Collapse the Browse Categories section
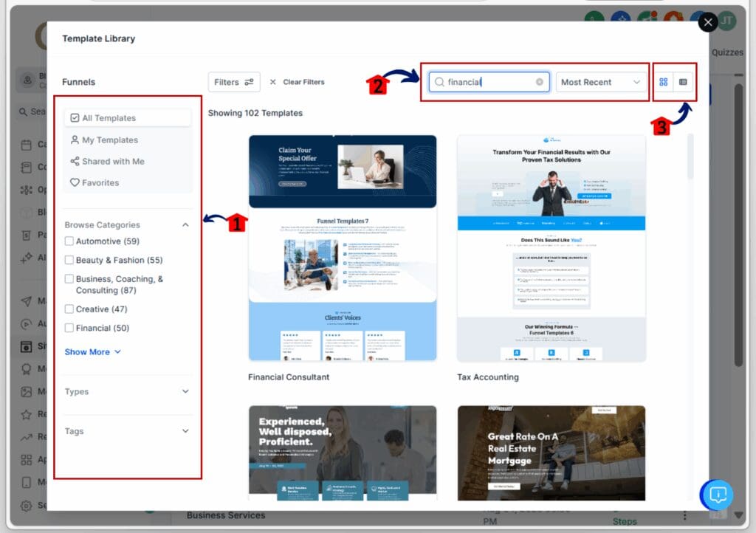 (x=185, y=225)
